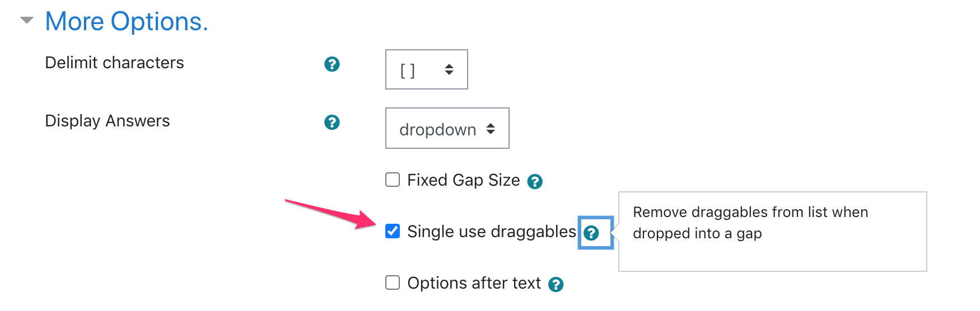Click the Options after text label

click(x=474, y=283)
